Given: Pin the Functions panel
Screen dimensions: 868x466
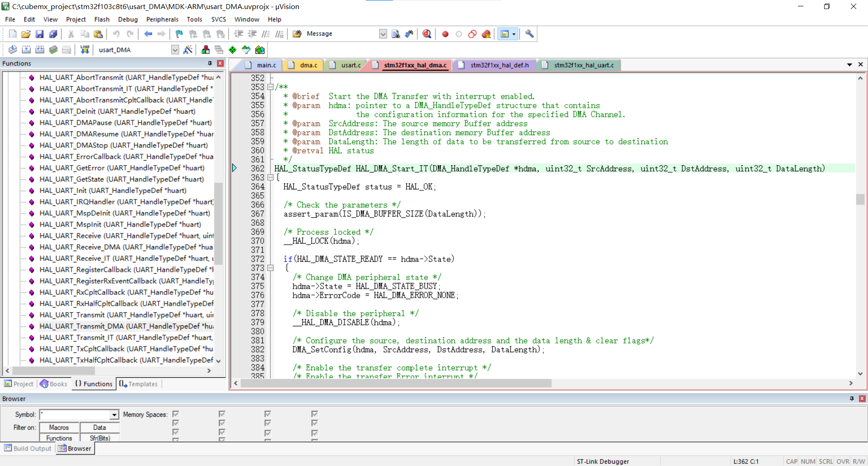Looking at the screenshot, I should [x=209, y=63].
